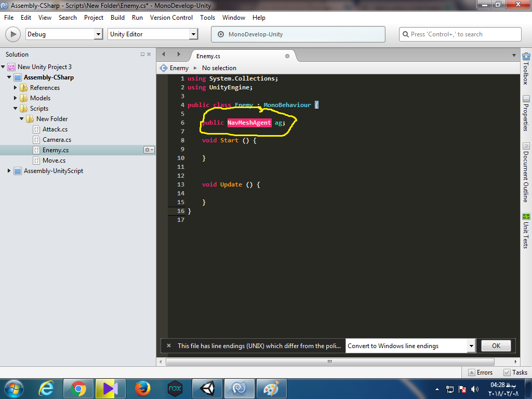Screen dimensions: 532x399
Task: Close the Enemy.cs tab via the dot
Action: click(287, 56)
